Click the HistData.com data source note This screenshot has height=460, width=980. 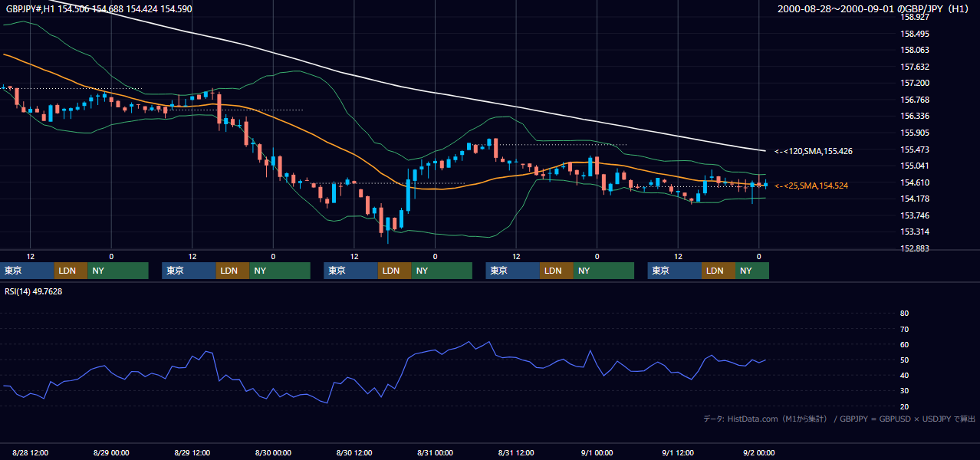pos(840,419)
